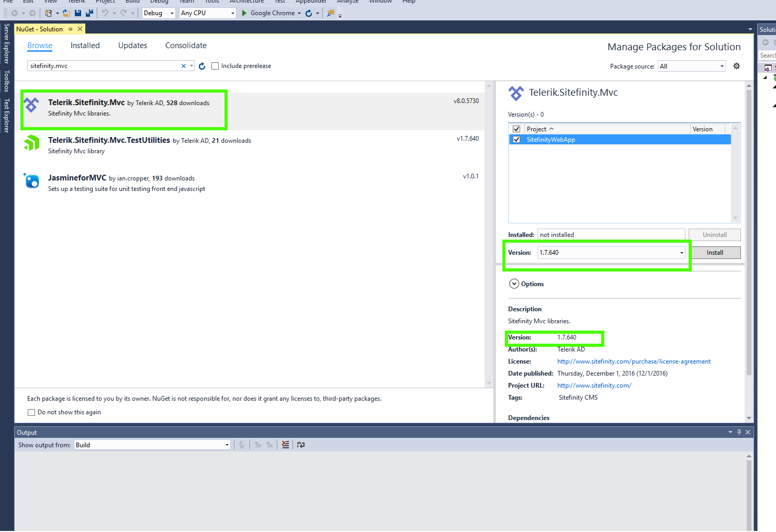Close the NuGet - Solution tab
This screenshot has height=532, width=776.
tap(80, 29)
